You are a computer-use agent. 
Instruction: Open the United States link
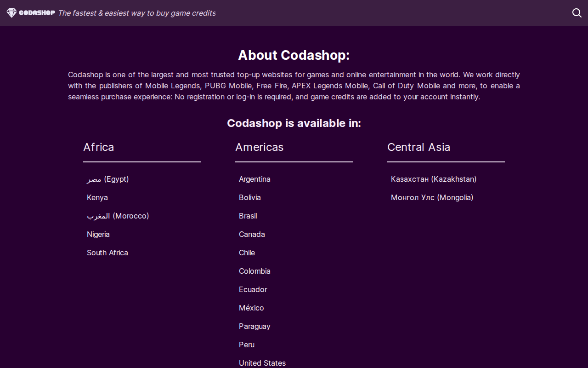[x=262, y=363]
